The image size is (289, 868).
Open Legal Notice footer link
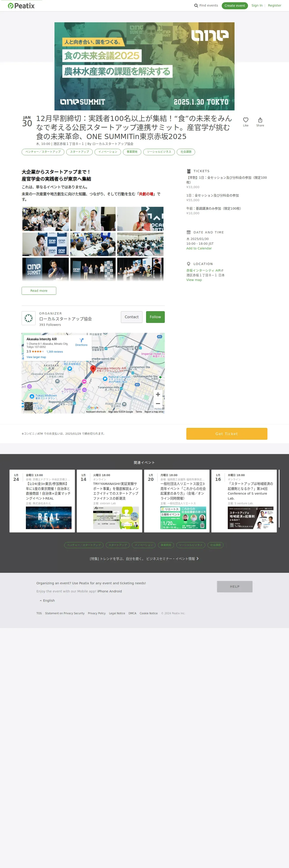[117, 613]
